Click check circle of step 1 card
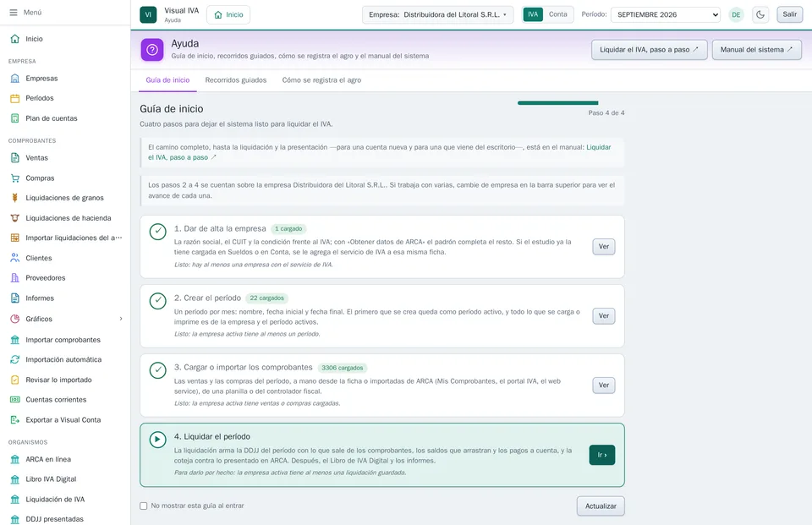The height and width of the screenshot is (525, 812). 158,232
